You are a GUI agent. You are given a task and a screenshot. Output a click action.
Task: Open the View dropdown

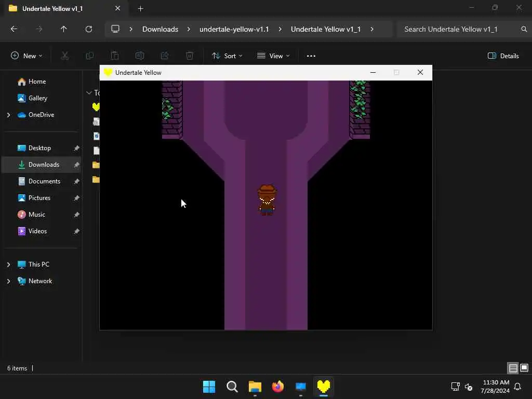click(x=273, y=56)
